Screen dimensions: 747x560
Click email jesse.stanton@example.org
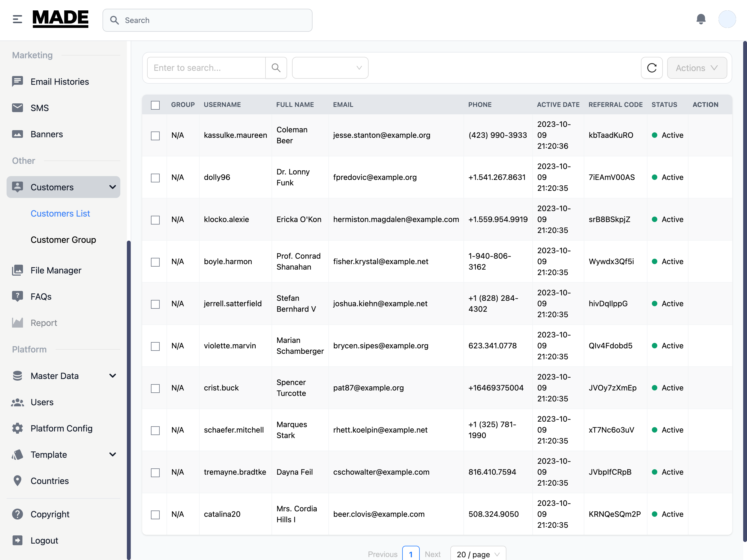[x=382, y=135]
